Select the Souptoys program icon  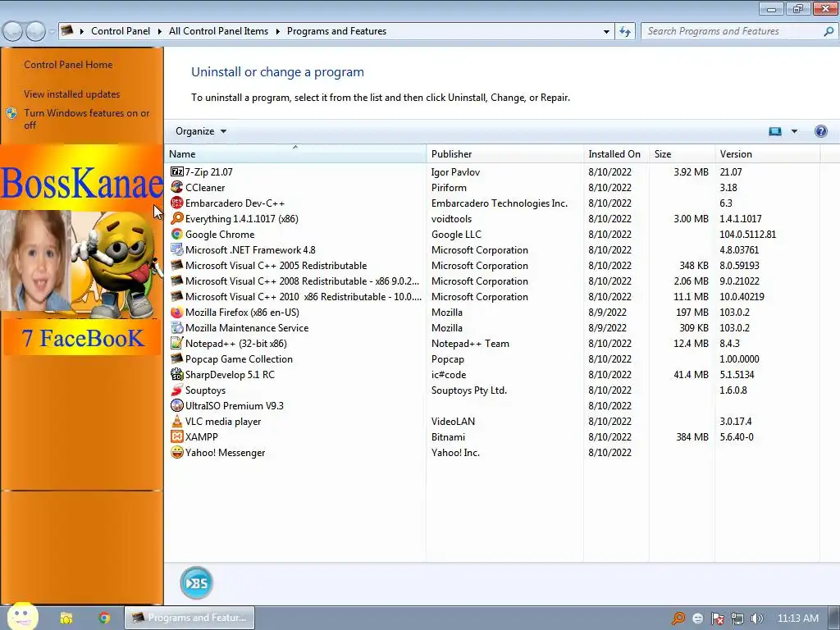177,390
